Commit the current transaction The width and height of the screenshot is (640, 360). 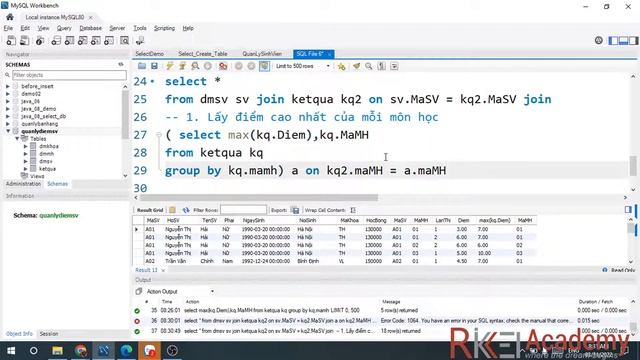point(239,66)
